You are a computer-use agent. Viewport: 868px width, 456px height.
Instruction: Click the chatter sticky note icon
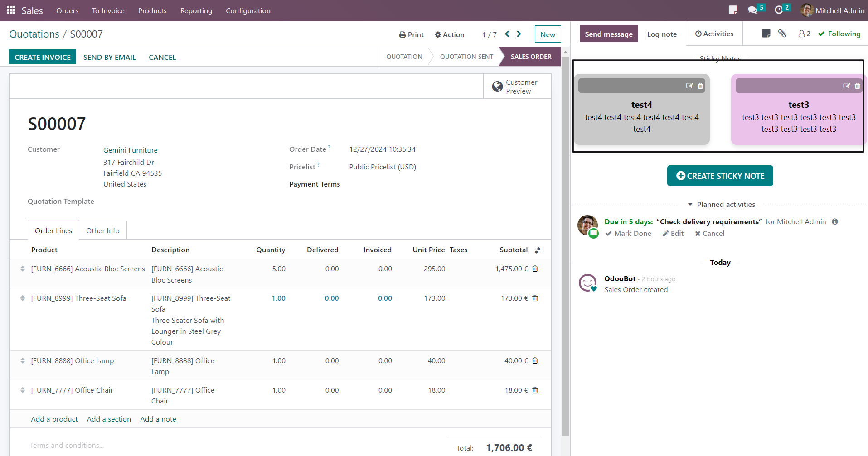tap(766, 34)
